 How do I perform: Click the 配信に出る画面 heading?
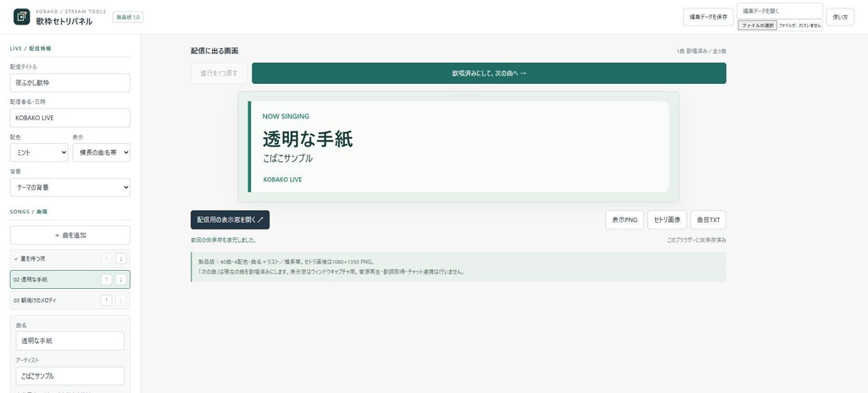pyautogui.click(x=214, y=51)
